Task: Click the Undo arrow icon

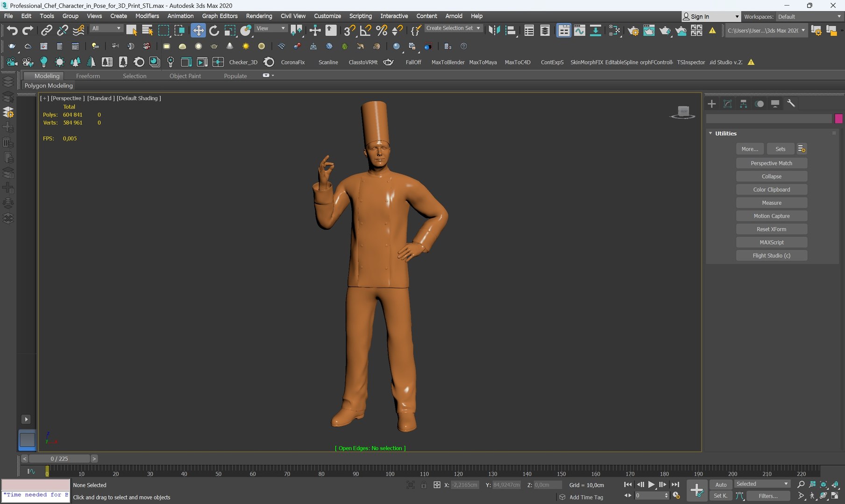Action: 12,30
